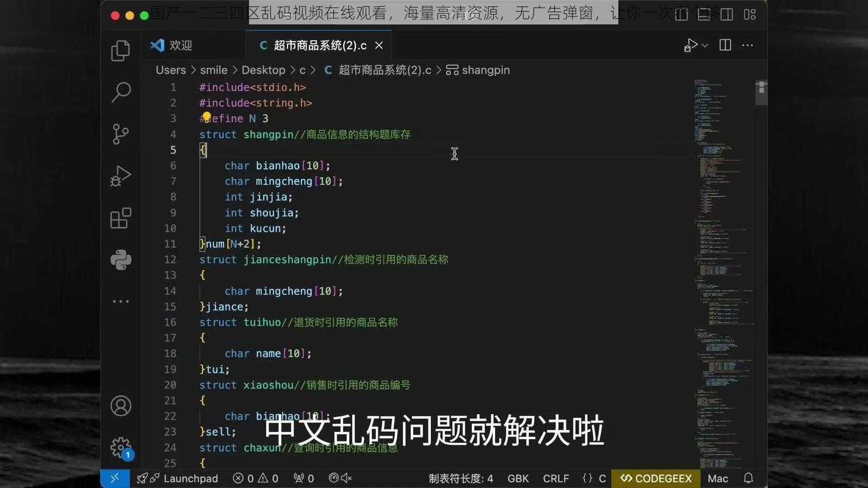The image size is (868, 488).
Task: Click the Desktop breadcrumb
Action: pos(264,70)
